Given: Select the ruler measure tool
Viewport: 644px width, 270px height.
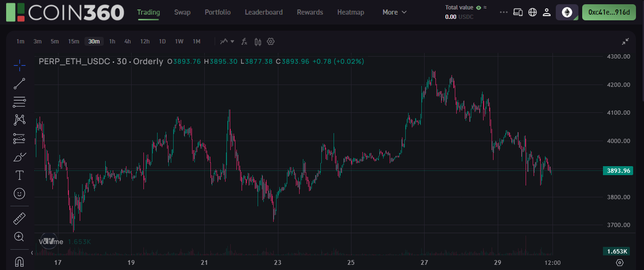Looking at the screenshot, I should point(19,219).
